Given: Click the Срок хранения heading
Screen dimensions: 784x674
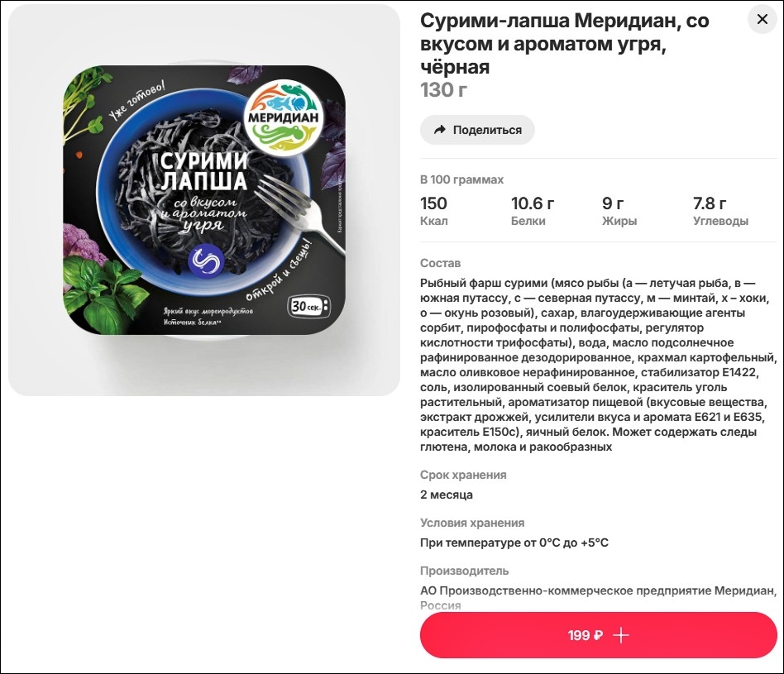Looking at the screenshot, I should [463, 475].
